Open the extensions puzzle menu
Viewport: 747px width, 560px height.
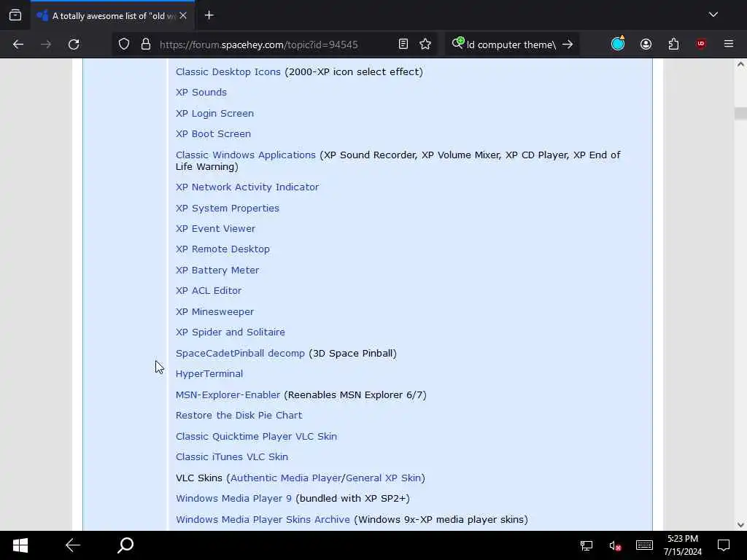[x=673, y=44]
